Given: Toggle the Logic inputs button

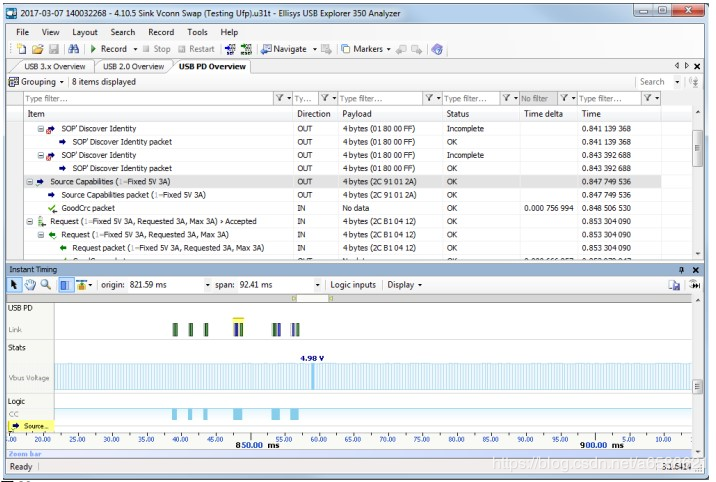Looking at the screenshot, I should coord(353,285).
